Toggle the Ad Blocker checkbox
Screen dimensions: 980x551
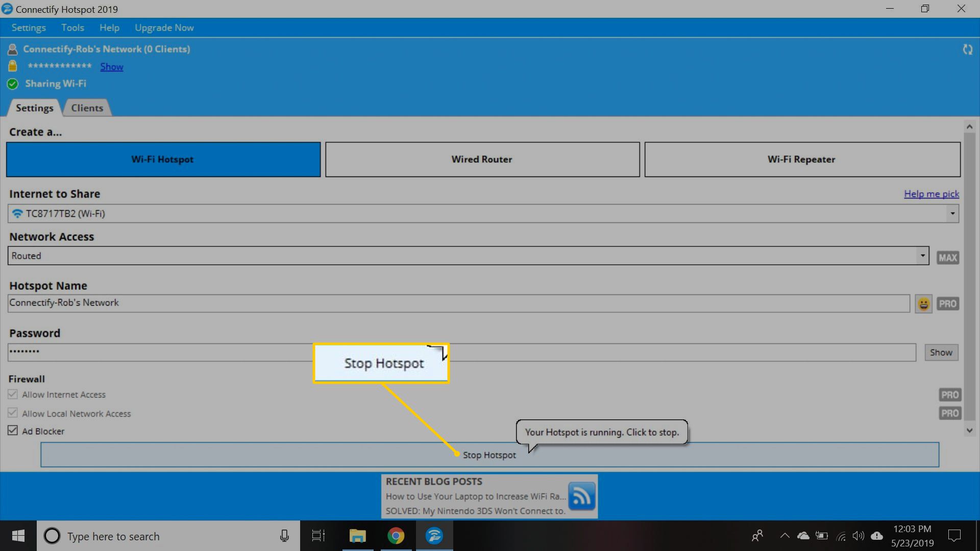pos(12,431)
